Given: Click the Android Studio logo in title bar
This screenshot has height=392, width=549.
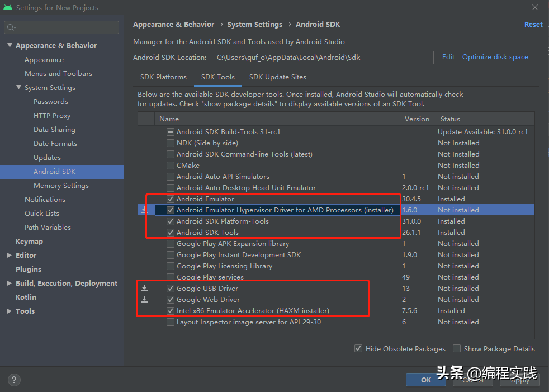Looking at the screenshot, I should 8,7.
